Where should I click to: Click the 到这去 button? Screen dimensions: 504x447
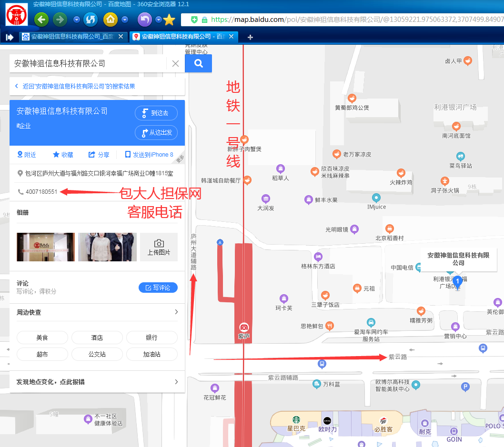pyautogui.click(x=156, y=113)
